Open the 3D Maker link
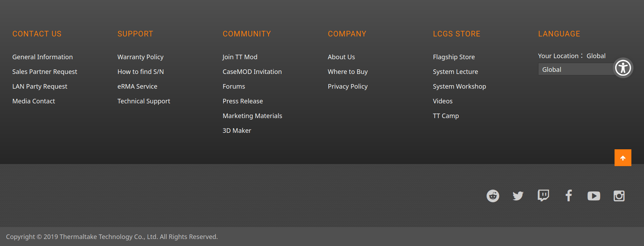This screenshot has width=644, height=246. (x=237, y=130)
